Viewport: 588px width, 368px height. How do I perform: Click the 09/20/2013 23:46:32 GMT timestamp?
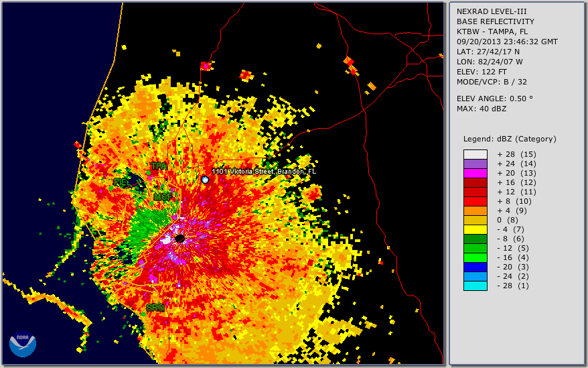507,42
